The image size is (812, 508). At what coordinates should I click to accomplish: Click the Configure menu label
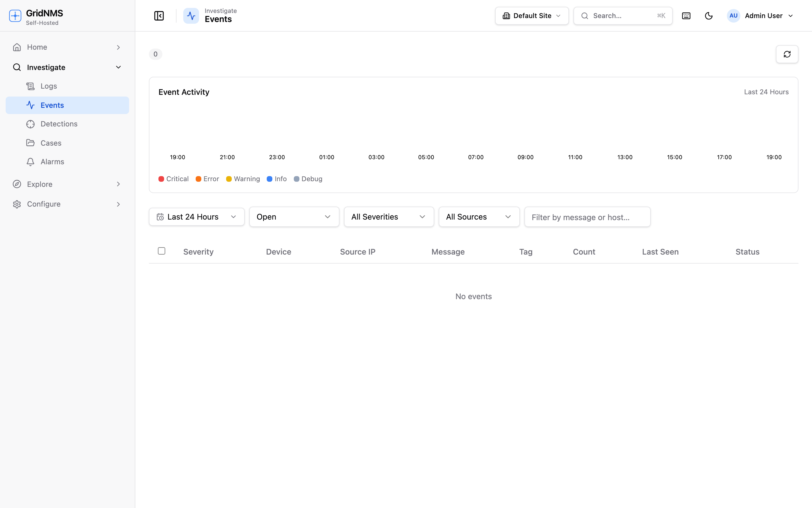coord(44,204)
